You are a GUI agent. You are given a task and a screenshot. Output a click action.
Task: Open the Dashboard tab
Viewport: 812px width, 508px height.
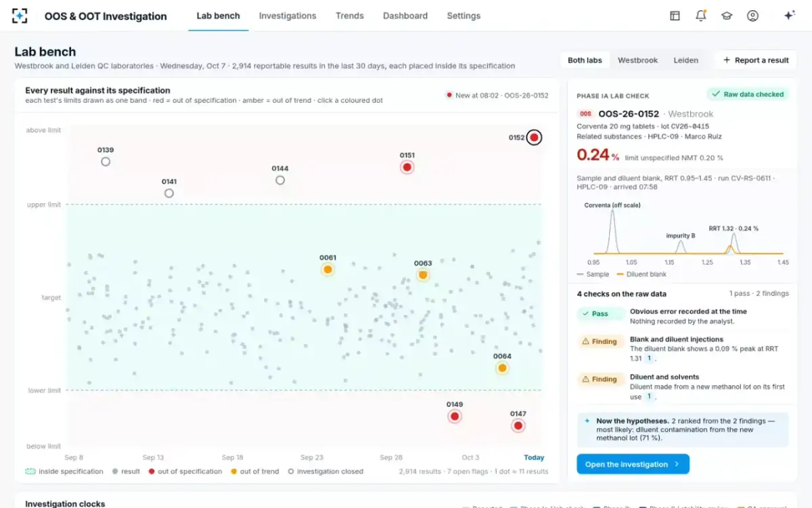point(405,16)
